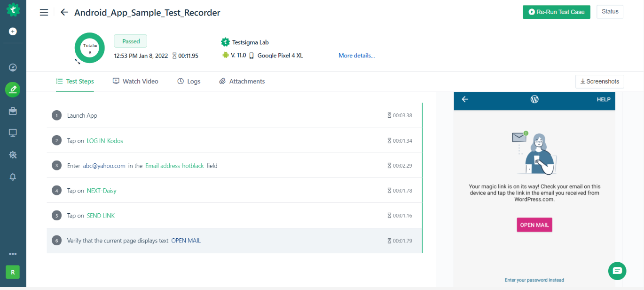Click the plus create icon in sidebar
644x290 pixels.
[x=13, y=32]
